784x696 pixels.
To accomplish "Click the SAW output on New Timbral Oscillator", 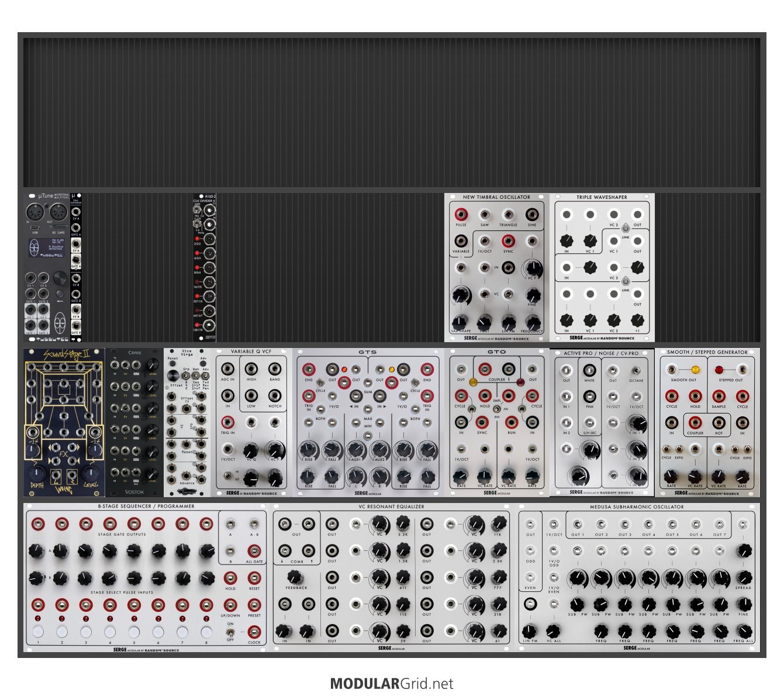I will tap(485, 214).
